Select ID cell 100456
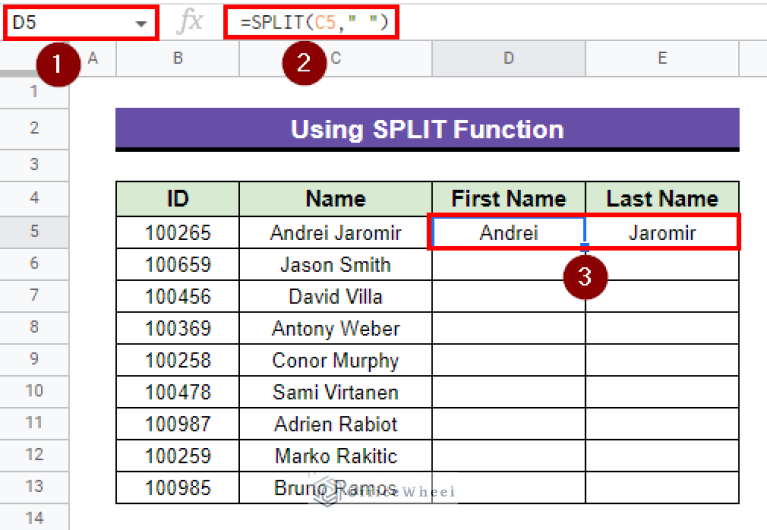The width and height of the screenshot is (767, 530). pos(177,297)
